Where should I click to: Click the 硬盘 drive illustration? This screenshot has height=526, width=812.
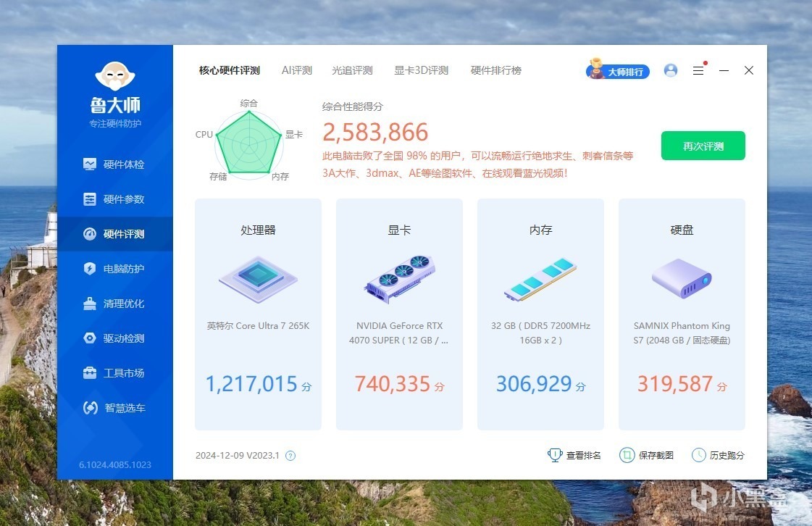[x=682, y=279]
